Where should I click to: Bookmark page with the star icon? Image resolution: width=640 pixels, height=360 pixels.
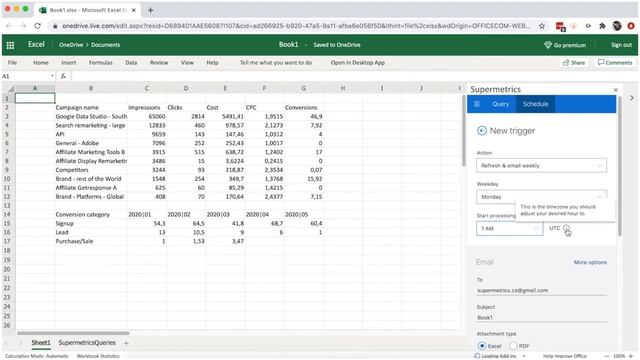542,26
